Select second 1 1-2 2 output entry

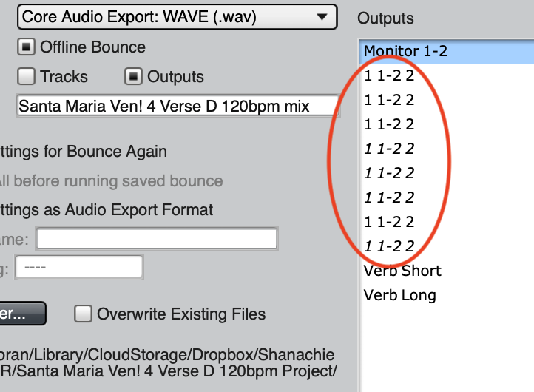[x=389, y=100]
